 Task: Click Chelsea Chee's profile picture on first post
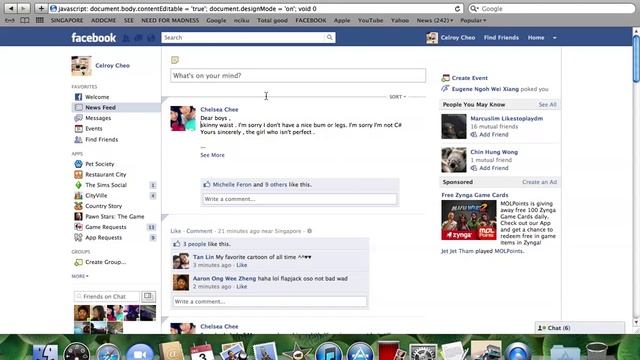[x=183, y=118]
